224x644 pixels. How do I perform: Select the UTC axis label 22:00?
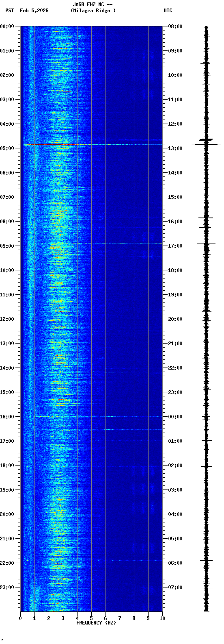pyautogui.click(x=175, y=368)
